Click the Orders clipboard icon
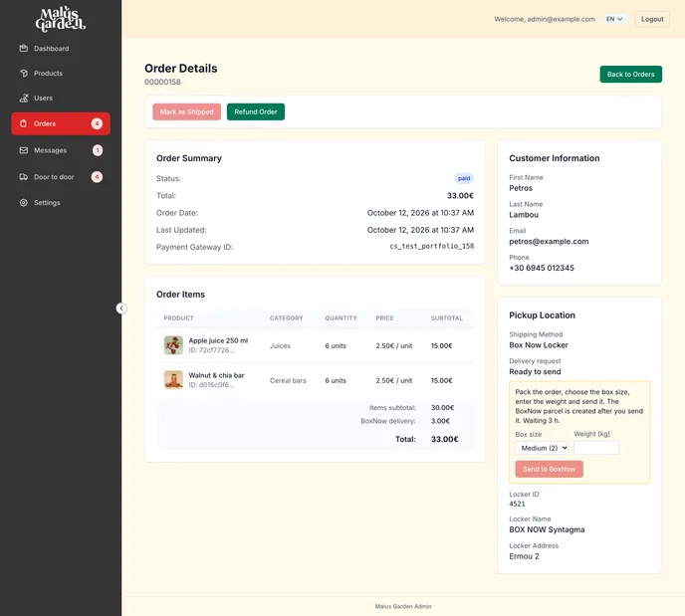685x616 pixels. (24, 123)
